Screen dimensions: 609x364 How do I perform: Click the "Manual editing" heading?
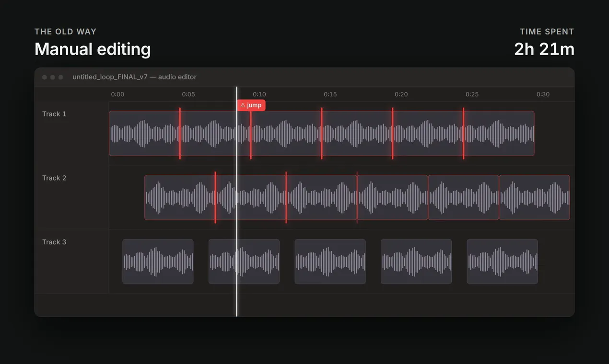click(x=93, y=49)
